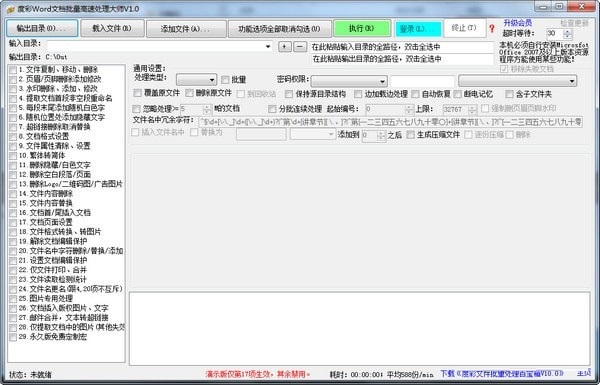600x385 pixels.
Task: Click the output directory paste path field
Action: (x=402, y=59)
